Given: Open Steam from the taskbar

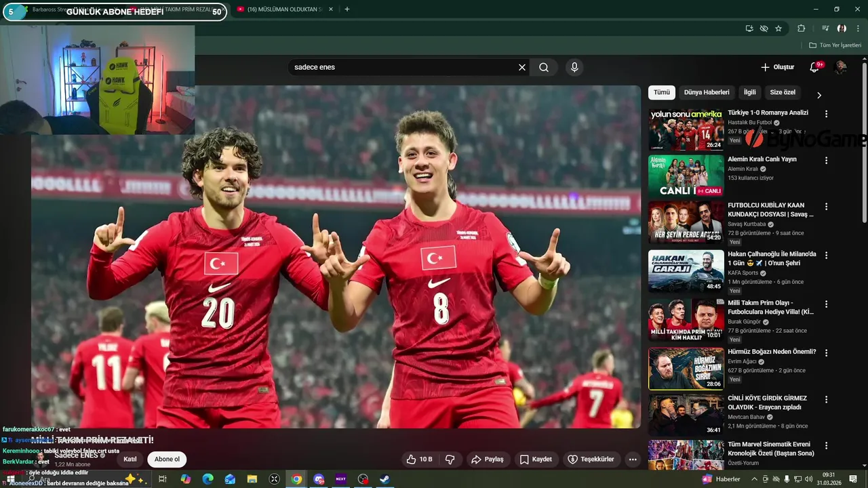Looking at the screenshot, I should coord(384,479).
